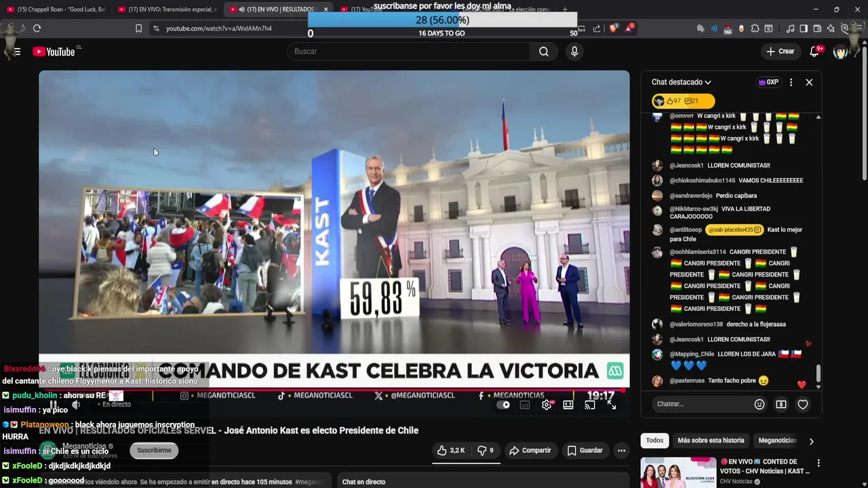The image size is (868, 488).
Task: Open the account avatar menu
Action: 840,52
